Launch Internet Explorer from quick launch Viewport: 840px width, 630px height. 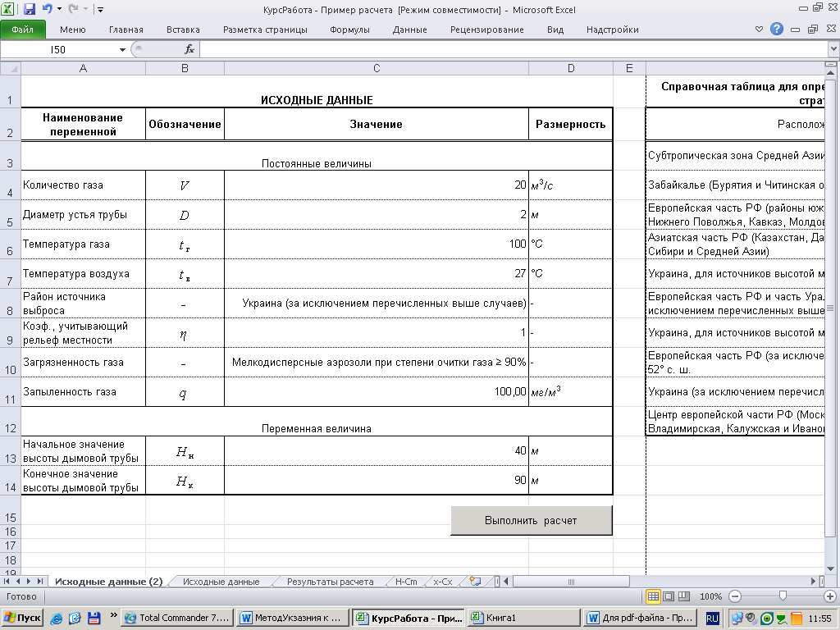(57, 619)
